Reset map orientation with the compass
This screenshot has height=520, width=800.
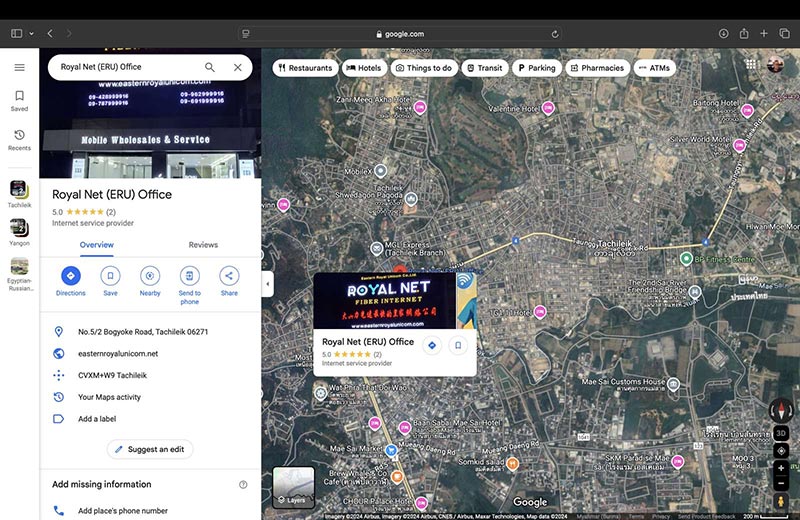(781, 410)
